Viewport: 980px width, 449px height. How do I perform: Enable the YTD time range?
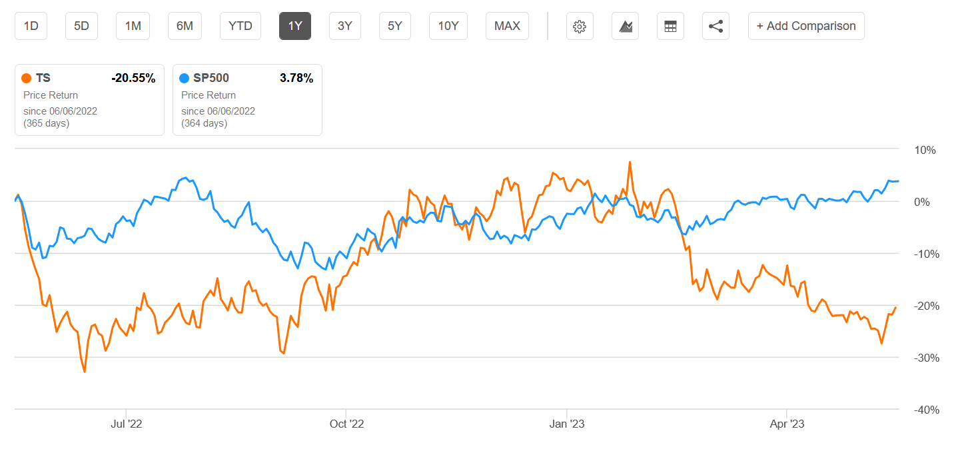(x=240, y=26)
